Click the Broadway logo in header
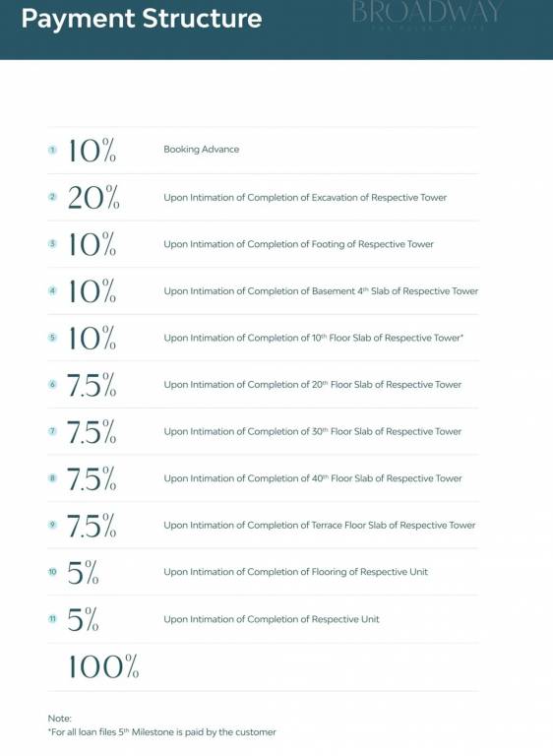553x756 pixels. (427, 15)
